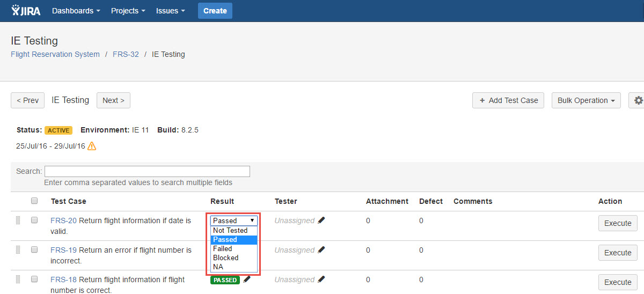This screenshot has height=294, width=644.
Task: Check the FRS-20 test case checkbox
Action: click(34, 220)
